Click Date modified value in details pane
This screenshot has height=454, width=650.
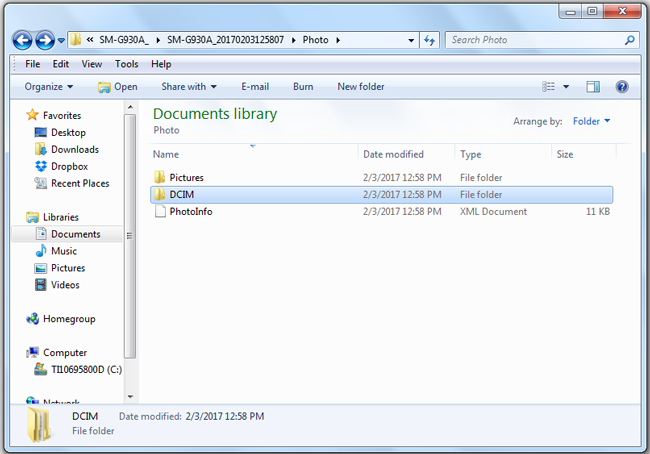click(x=225, y=416)
